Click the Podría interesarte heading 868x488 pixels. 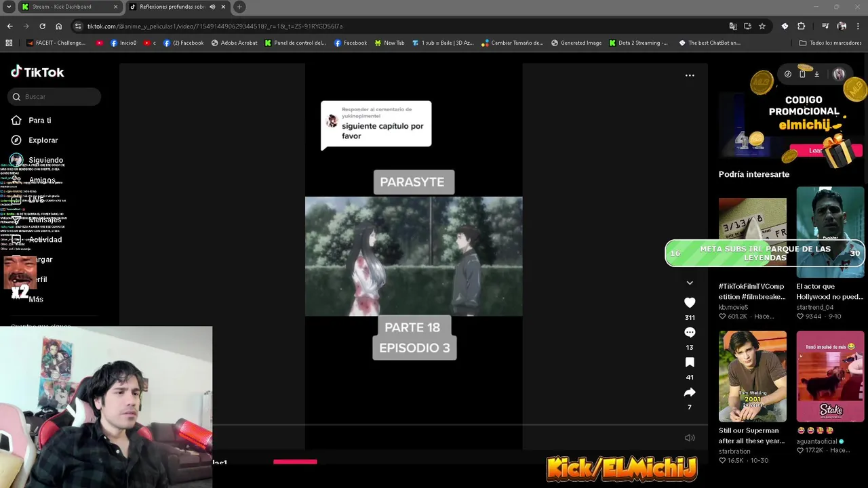pyautogui.click(x=754, y=174)
